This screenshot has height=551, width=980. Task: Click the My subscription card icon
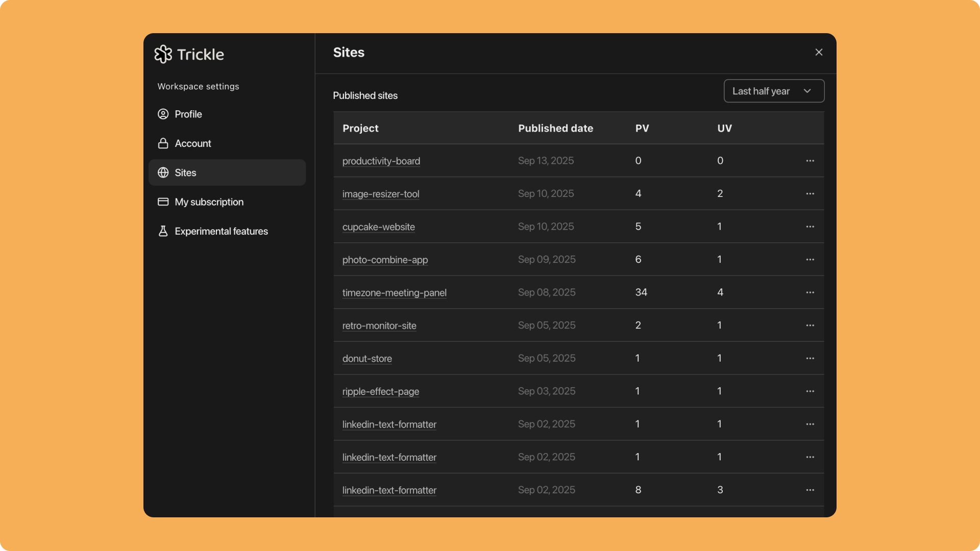click(x=163, y=202)
